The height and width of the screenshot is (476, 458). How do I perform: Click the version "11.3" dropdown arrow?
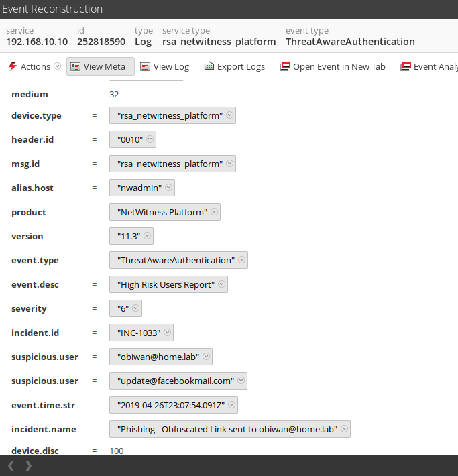click(148, 236)
